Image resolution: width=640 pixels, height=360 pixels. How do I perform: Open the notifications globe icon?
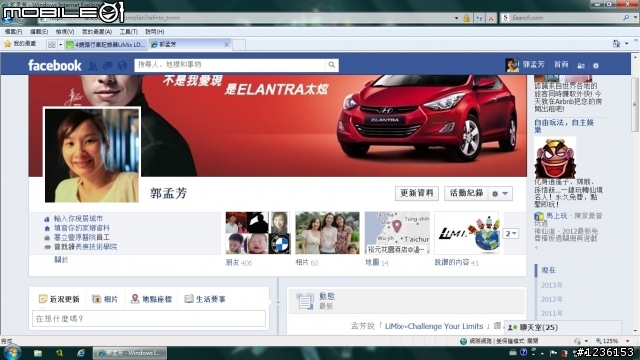tap(122, 65)
